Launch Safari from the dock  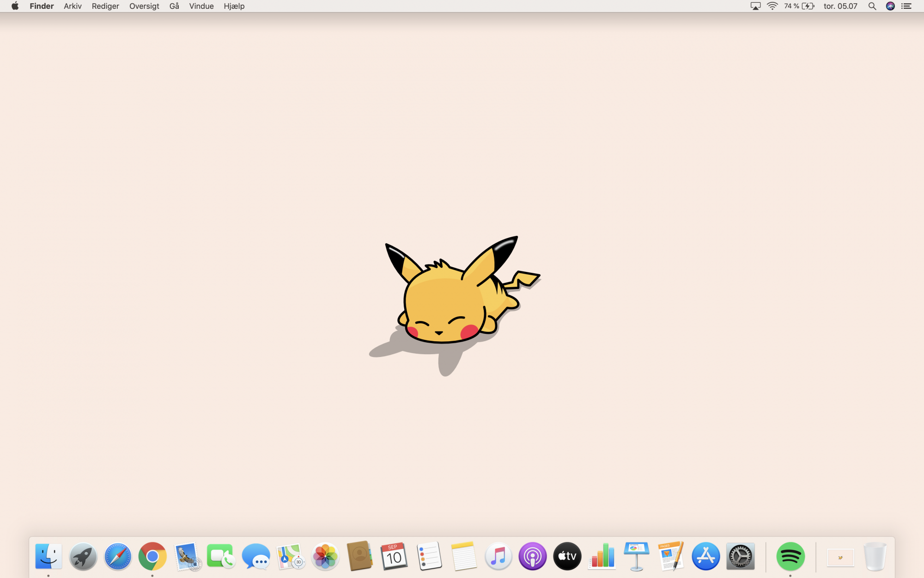click(118, 556)
